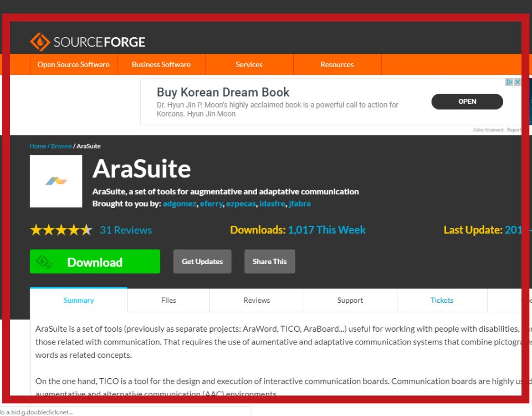Close the Korean Dream Book ad
This screenshot has height=416, width=532.
pyautogui.click(x=518, y=82)
